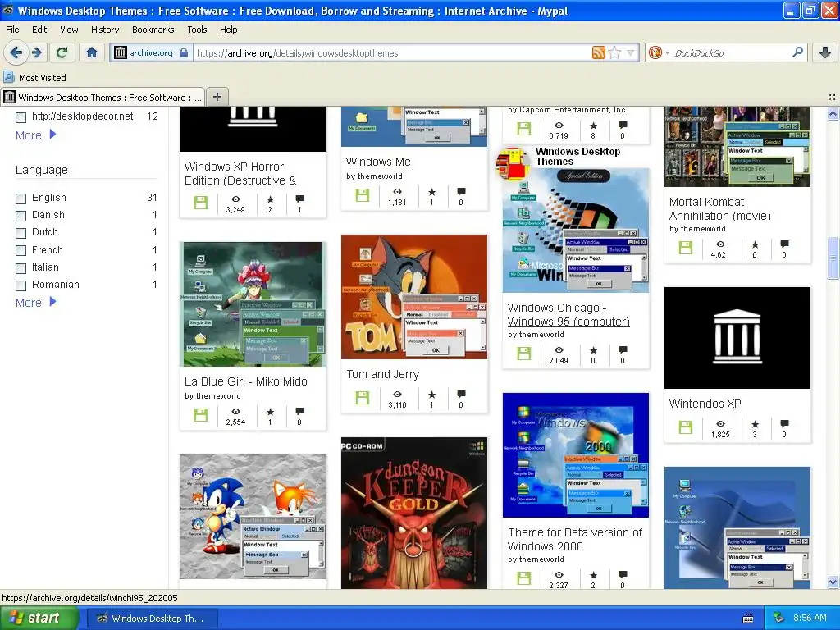Image resolution: width=840 pixels, height=630 pixels.
Task: Click the Sonic and Tails theme thumbnail
Action: coord(253,517)
